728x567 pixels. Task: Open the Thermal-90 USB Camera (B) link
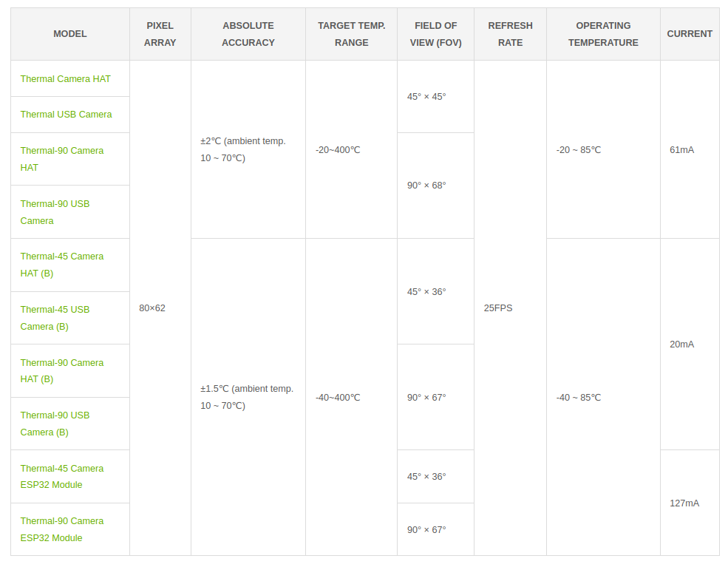(x=55, y=424)
